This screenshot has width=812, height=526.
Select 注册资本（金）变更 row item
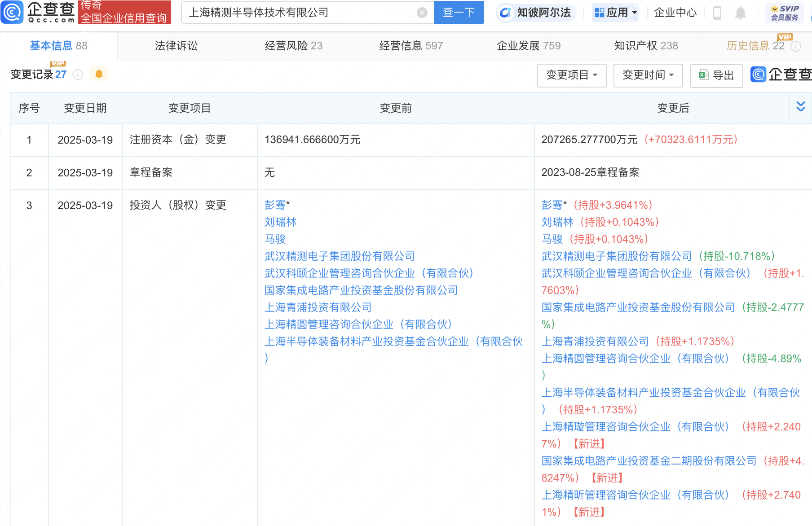point(178,140)
